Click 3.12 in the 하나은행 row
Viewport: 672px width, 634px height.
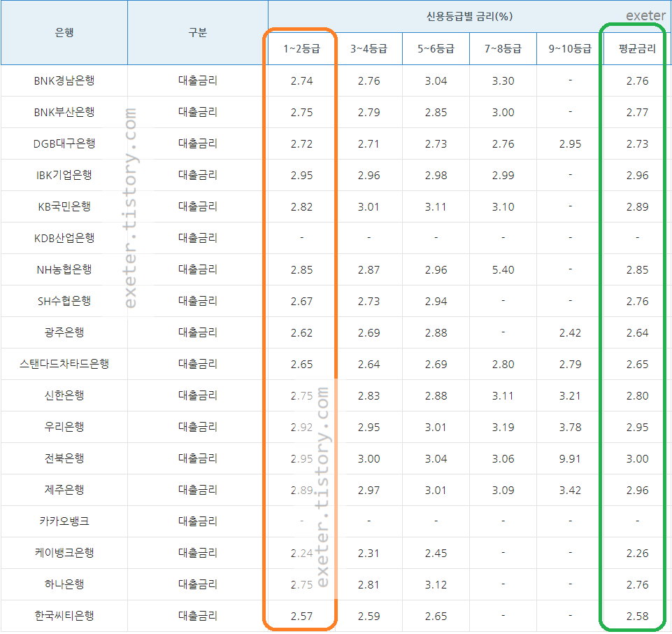click(436, 585)
